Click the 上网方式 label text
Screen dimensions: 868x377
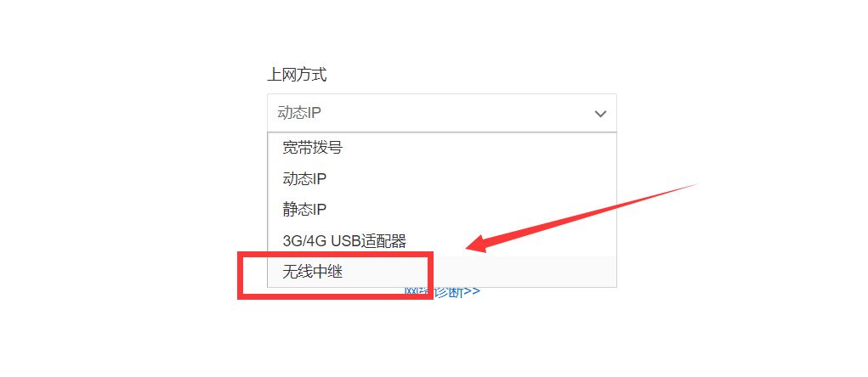pos(298,75)
